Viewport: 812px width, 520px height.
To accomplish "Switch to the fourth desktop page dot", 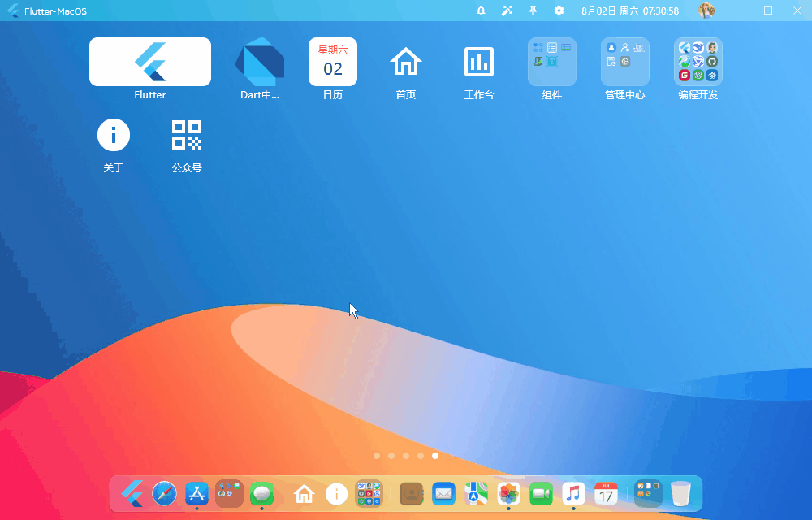I will (x=420, y=456).
